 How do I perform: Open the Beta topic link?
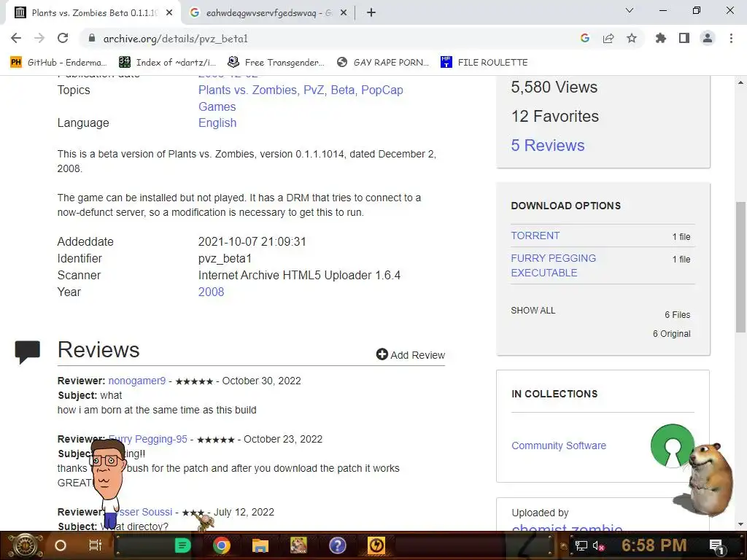pyautogui.click(x=343, y=90)
